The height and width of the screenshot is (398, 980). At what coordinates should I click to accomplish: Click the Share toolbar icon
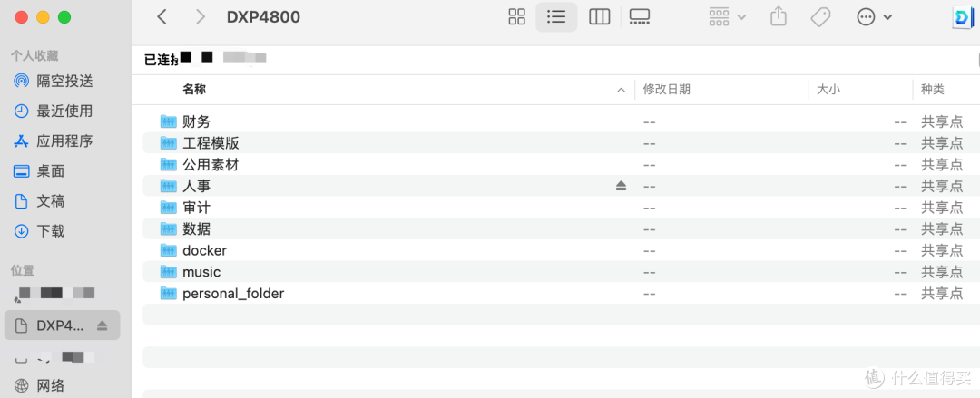click(x=778, y=17)
